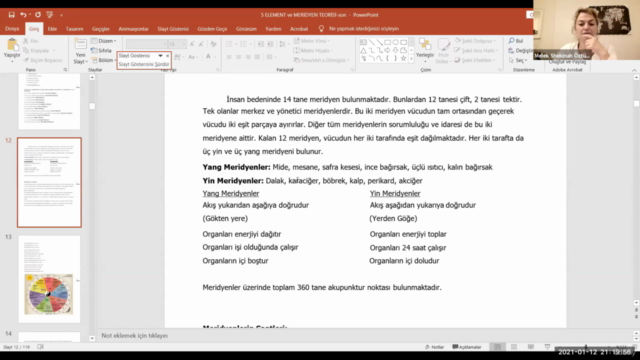
Task: Click the Biçim Boyacısı format painter
Action: pos(43,60)
